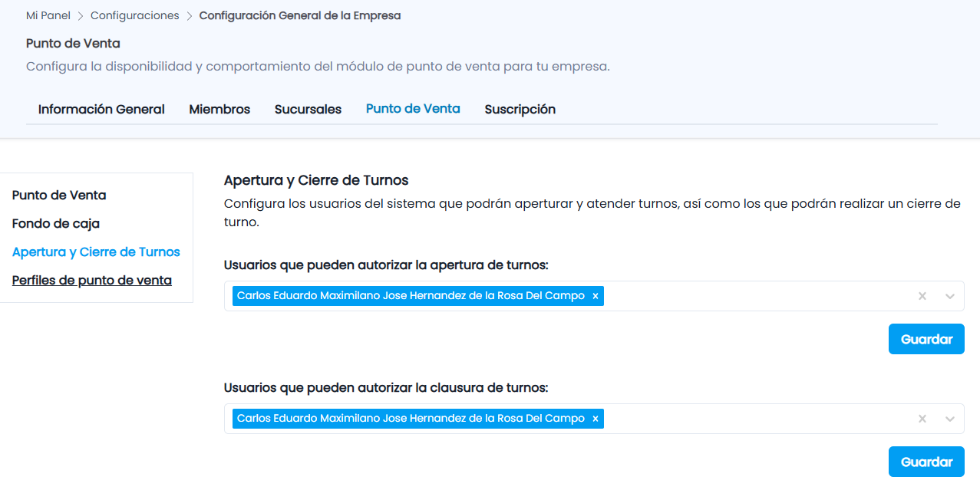Open Perfiles de punto de venta link
Viewport: 980px width, 490px height.
tap(92, 281)
